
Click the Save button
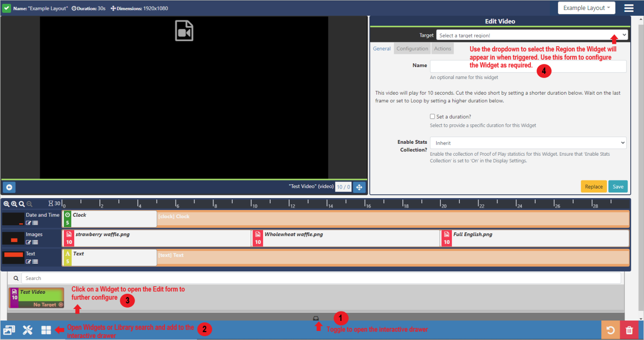(x=618, y=187)
